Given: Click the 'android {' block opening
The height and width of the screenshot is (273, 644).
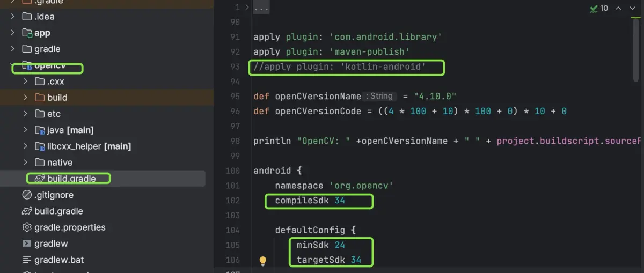Looking at the screenshot, I should [277, 171].
